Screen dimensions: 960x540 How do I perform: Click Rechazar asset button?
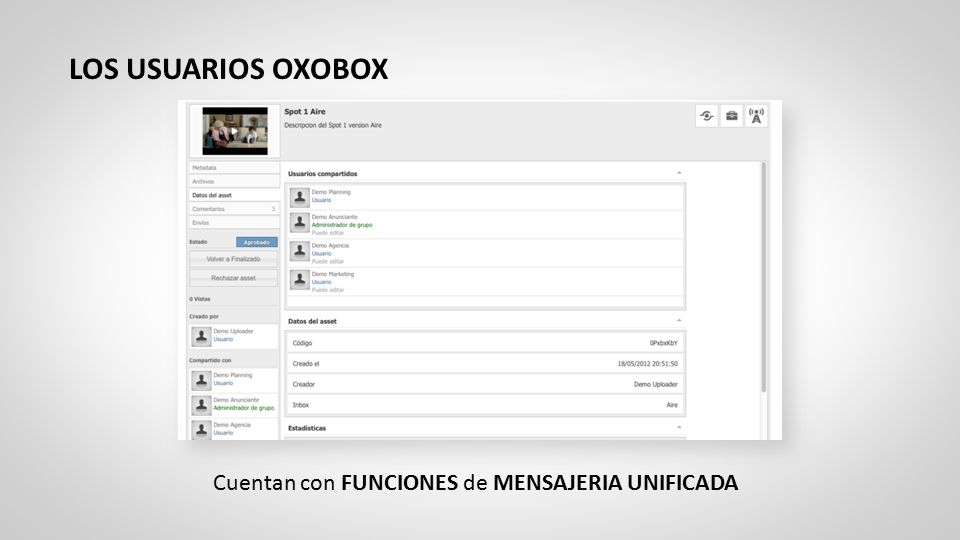coord(233,278)
